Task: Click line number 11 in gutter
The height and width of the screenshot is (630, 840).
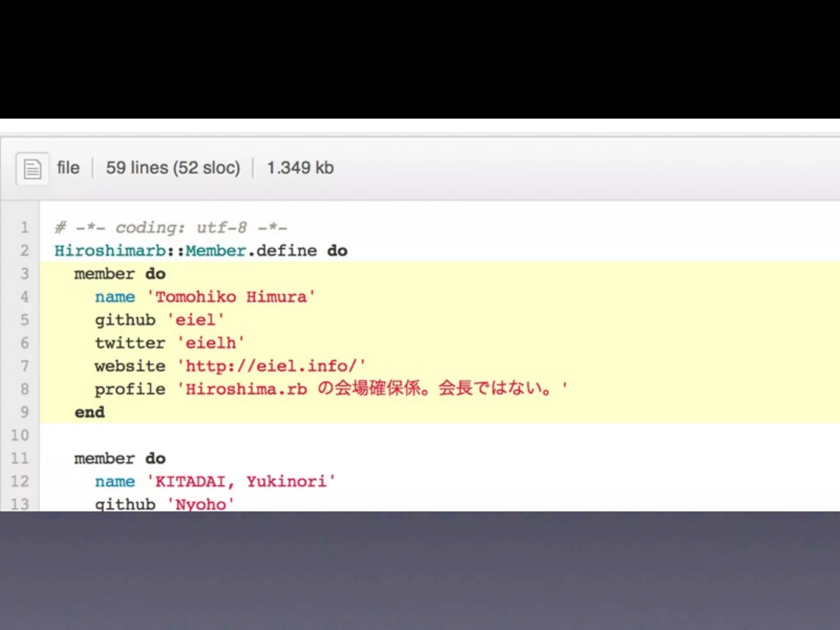Action: click(x=20, y=458)
